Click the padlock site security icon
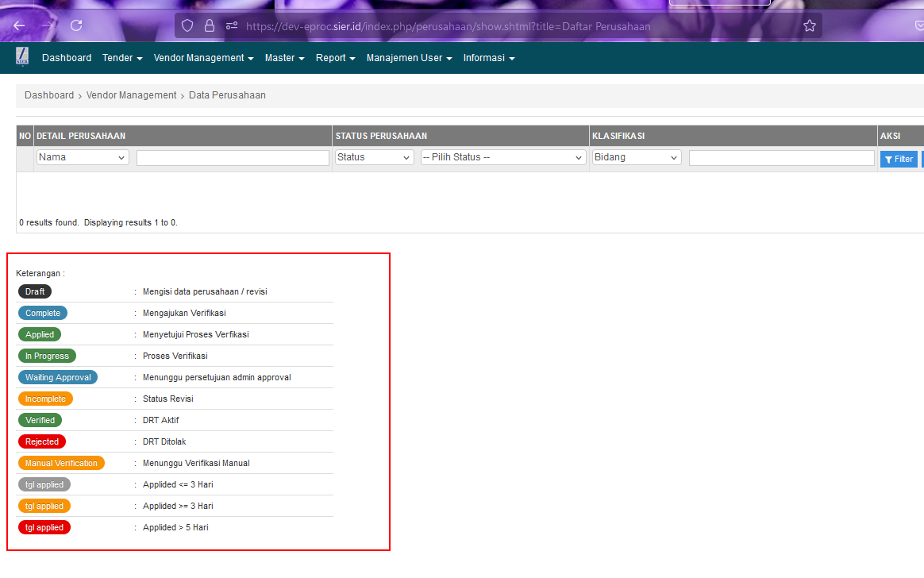Screen dimensions: 924x578 click(210, 26)
